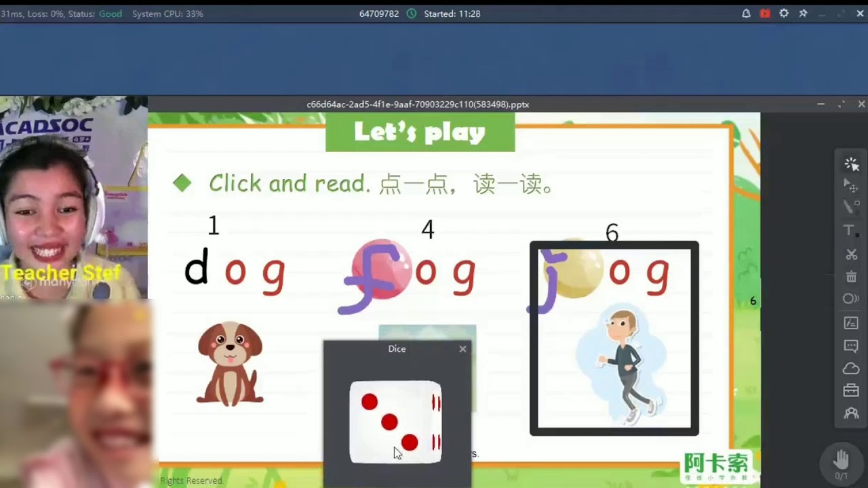Open notifications bell icon
Screen dimensions: 868x488
[746, 14]
